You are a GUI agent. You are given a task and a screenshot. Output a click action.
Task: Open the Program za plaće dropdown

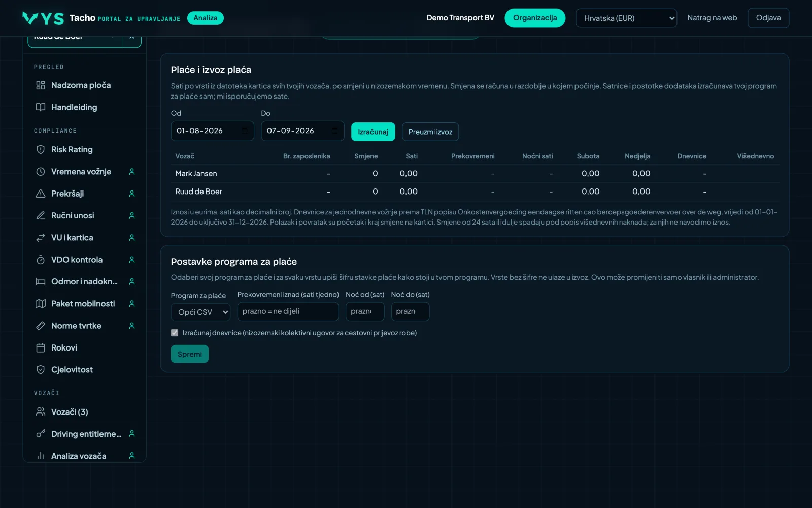pos(200,312)
